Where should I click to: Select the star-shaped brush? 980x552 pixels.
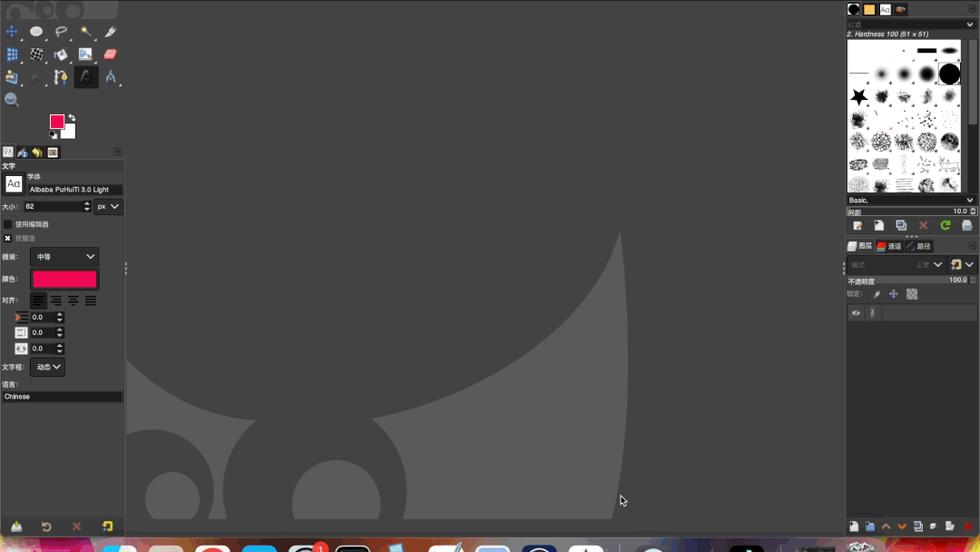[x=859, y=96]
